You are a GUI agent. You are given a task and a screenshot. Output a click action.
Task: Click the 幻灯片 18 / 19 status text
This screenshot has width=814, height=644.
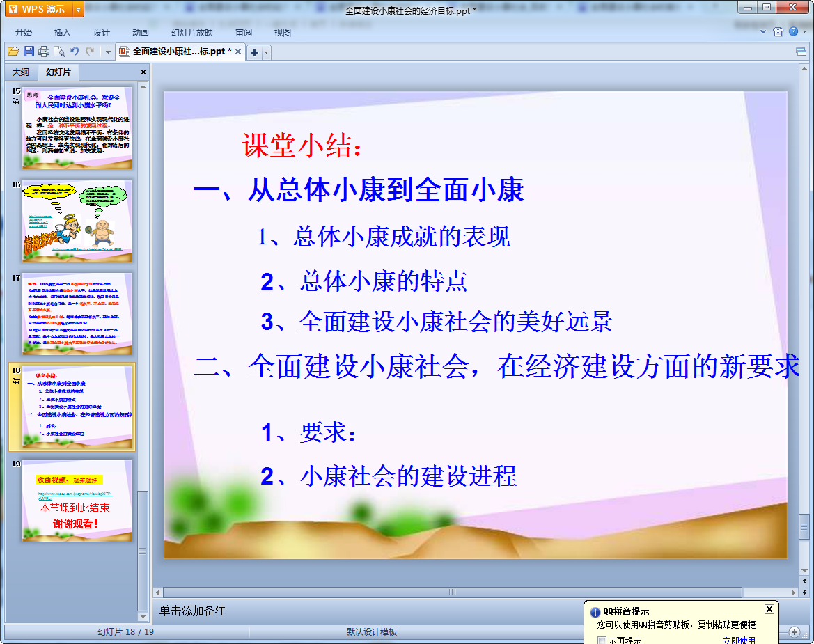coord(125,632)
